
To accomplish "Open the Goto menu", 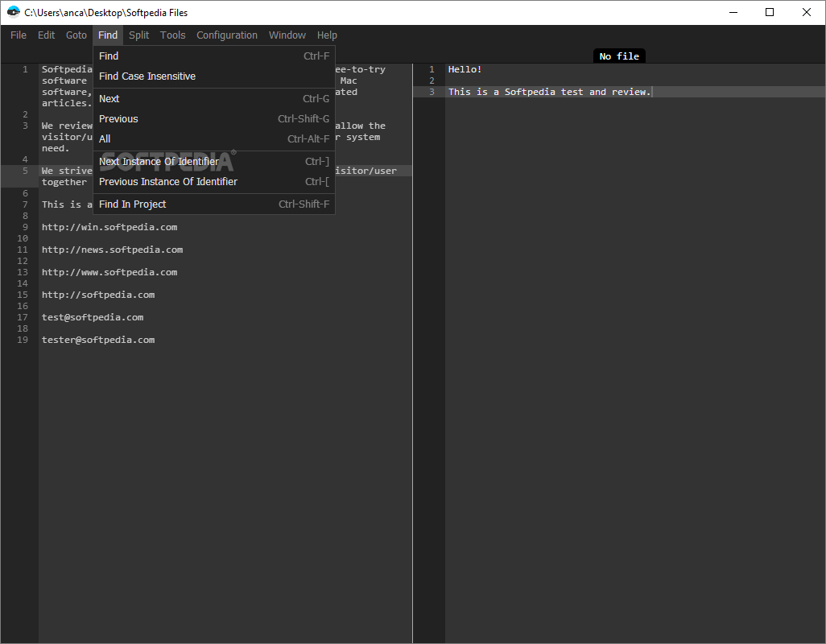I will 76,35.
